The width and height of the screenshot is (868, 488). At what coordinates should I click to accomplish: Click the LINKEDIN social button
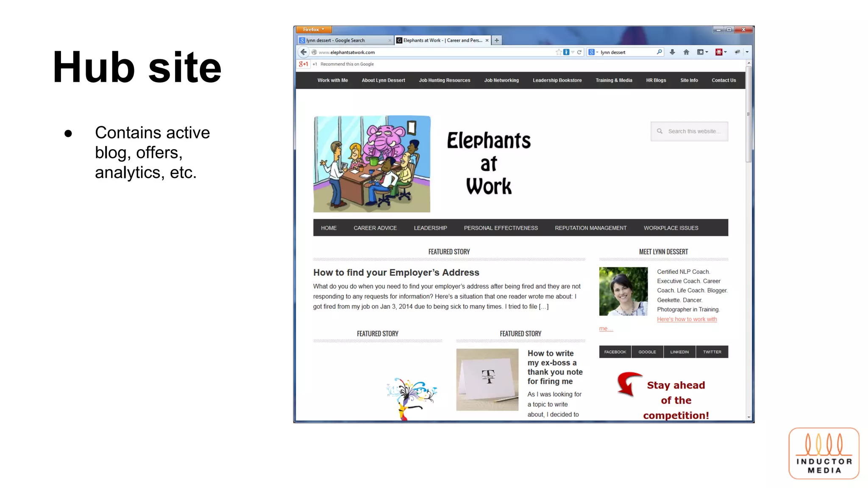tap(679, 352)
